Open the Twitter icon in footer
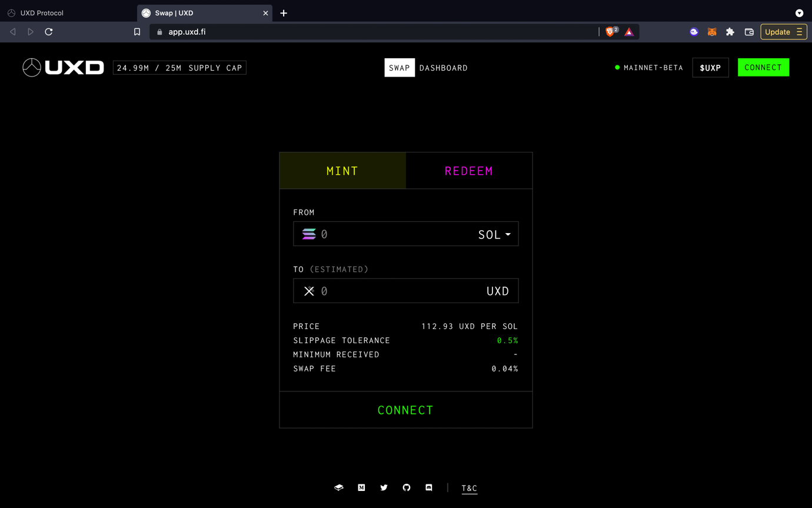The width and height of the screenshot is (812, 508). pos(384,487)
